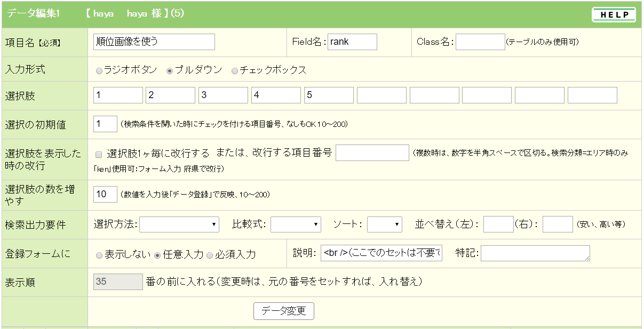The width and height of the screenshot is (644, 329).
Task: Select the チェックボックス input format
Action: point(235,70)
